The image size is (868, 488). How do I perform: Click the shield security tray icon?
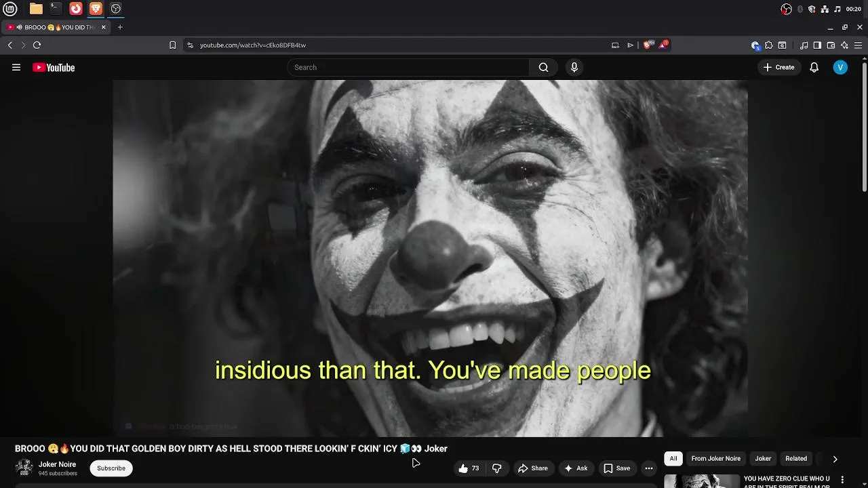coord(812,9)
